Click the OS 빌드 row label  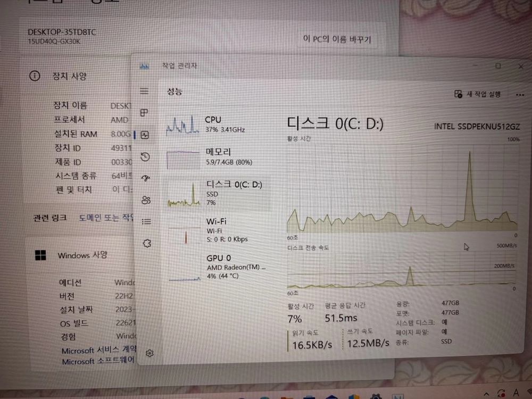tap(74, 323)
